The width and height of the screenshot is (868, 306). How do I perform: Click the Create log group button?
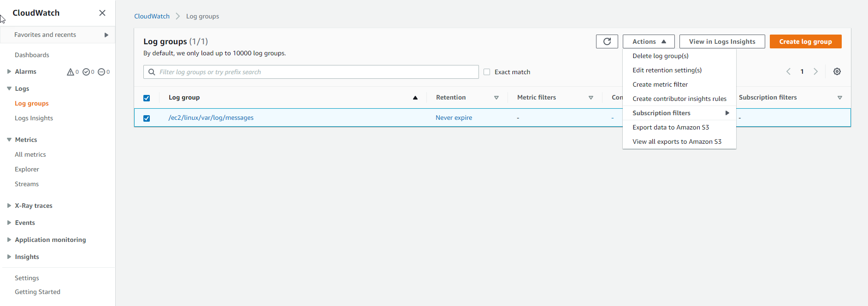pos(805,41)
